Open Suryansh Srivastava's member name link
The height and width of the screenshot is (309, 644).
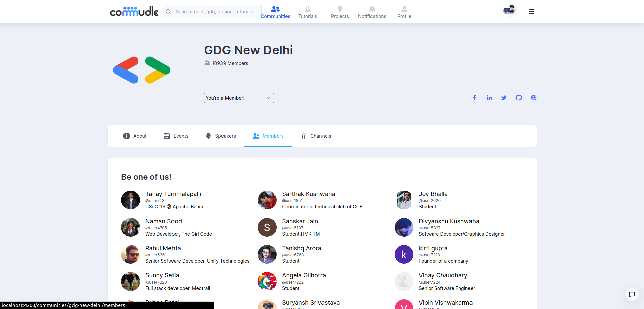311,303
